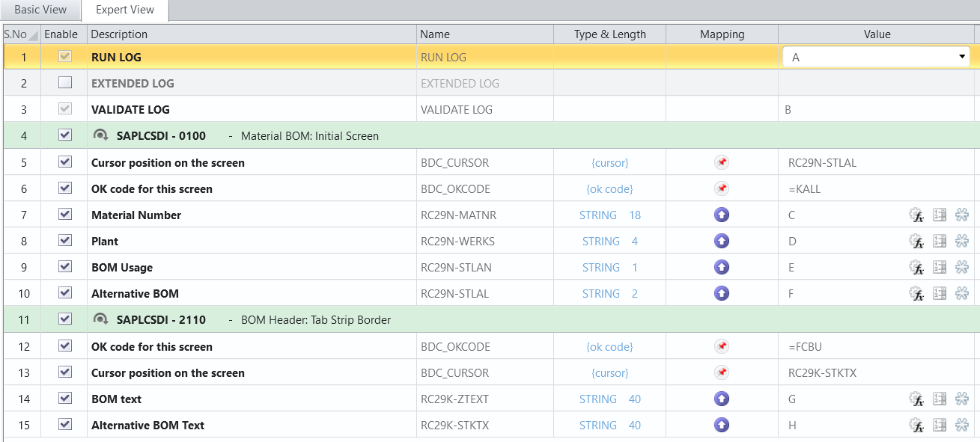
Task: Click the loop icon beside SAPLCSDI - 2110
Action: 101,319
